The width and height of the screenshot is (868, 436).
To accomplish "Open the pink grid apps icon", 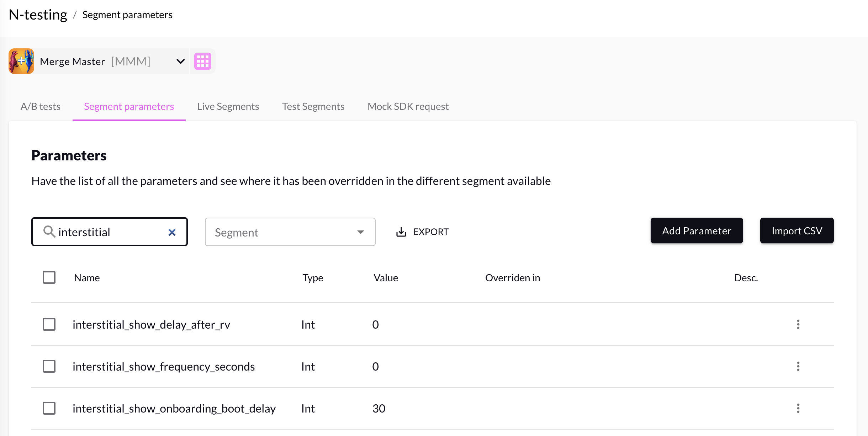I will coord(203,61).
